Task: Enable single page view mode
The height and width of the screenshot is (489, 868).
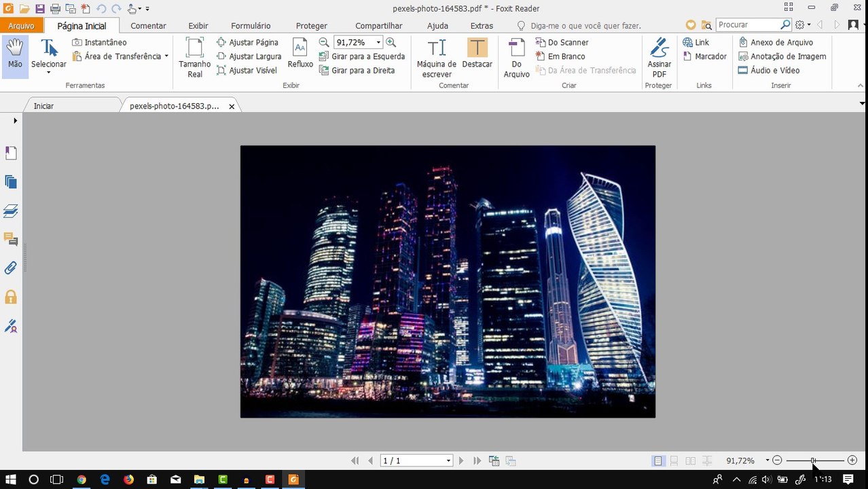Action: click(657, 460)
